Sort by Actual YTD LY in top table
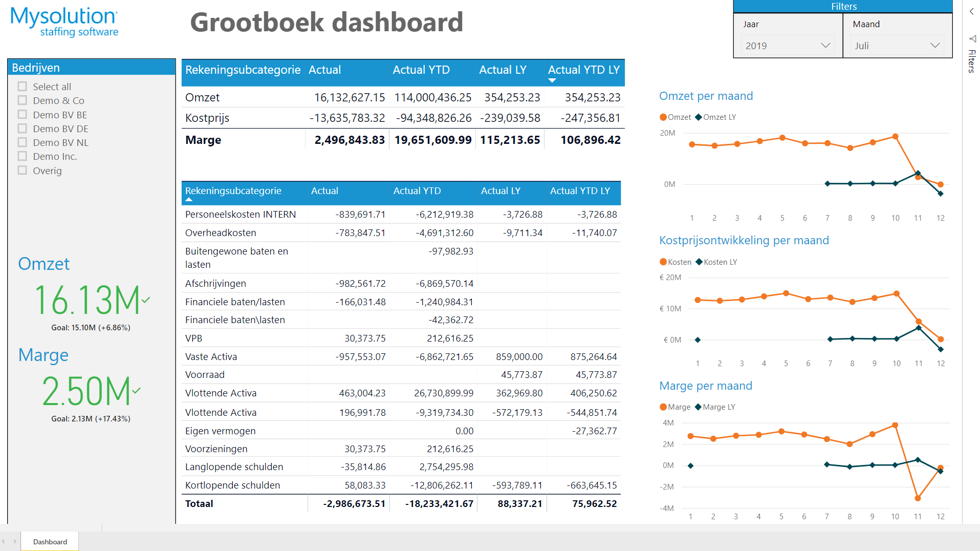 pyautogui.click(x=583, y=70)
